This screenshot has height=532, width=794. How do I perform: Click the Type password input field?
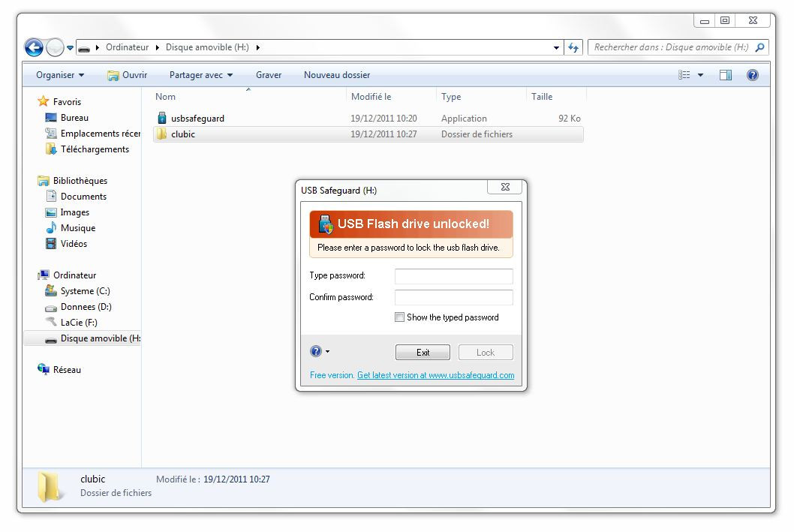(453, 276)
